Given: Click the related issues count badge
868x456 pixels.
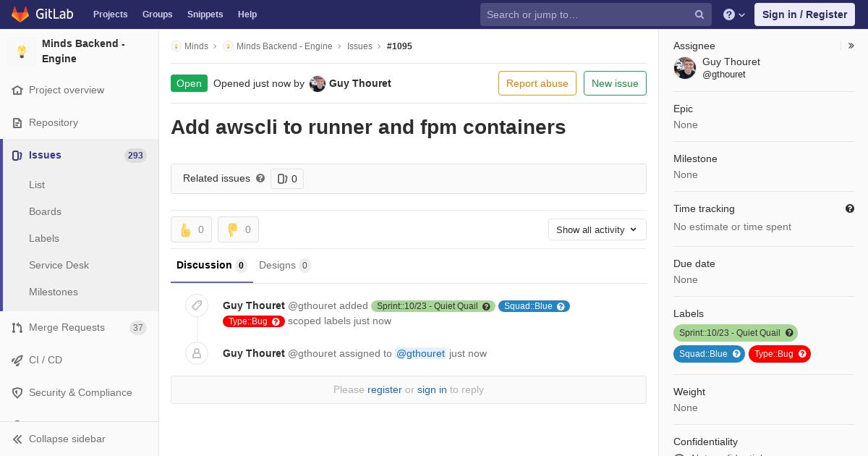Looking at the screenshot, I should pyautogui.click(x=287, y=179).
